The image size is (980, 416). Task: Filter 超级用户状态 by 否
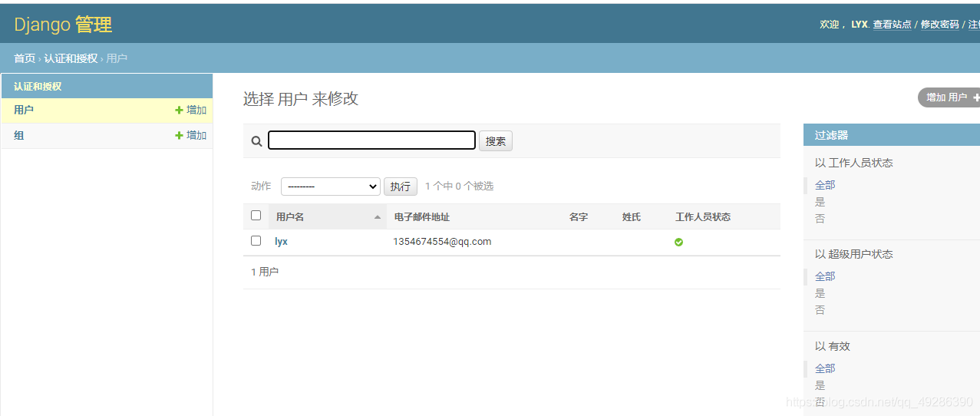(x=820, y=310)
